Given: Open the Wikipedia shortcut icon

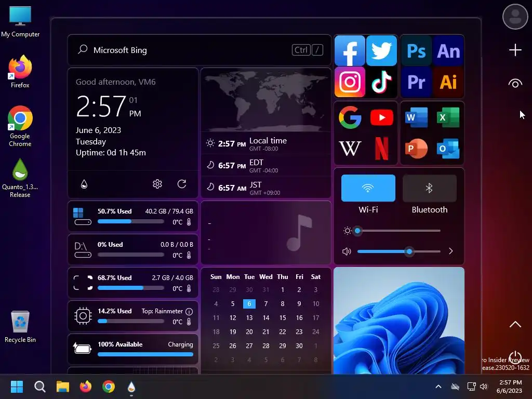Looking at the screenshot, I should [350, 148].
